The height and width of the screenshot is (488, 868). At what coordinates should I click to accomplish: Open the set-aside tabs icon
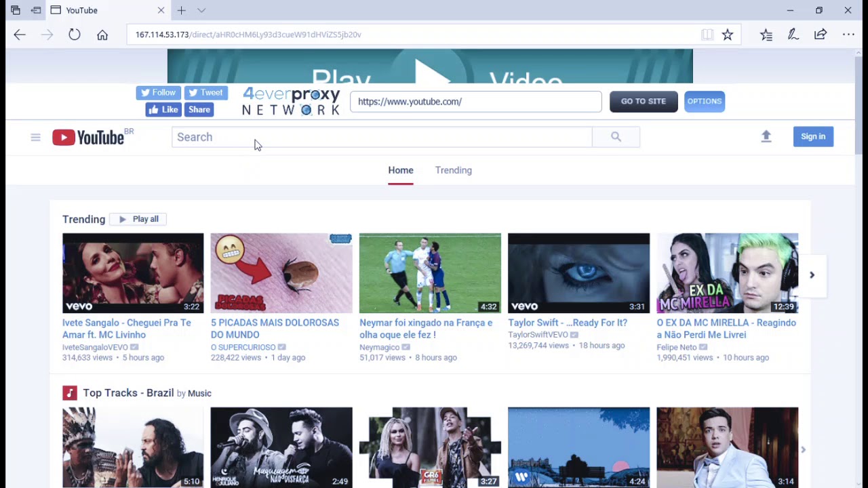(16, 10)
